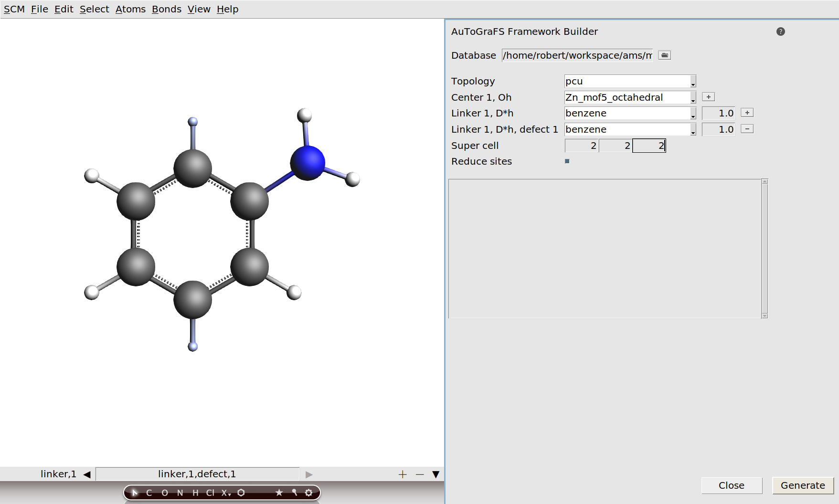Click the first Super cell value field

tap(580, 146)
